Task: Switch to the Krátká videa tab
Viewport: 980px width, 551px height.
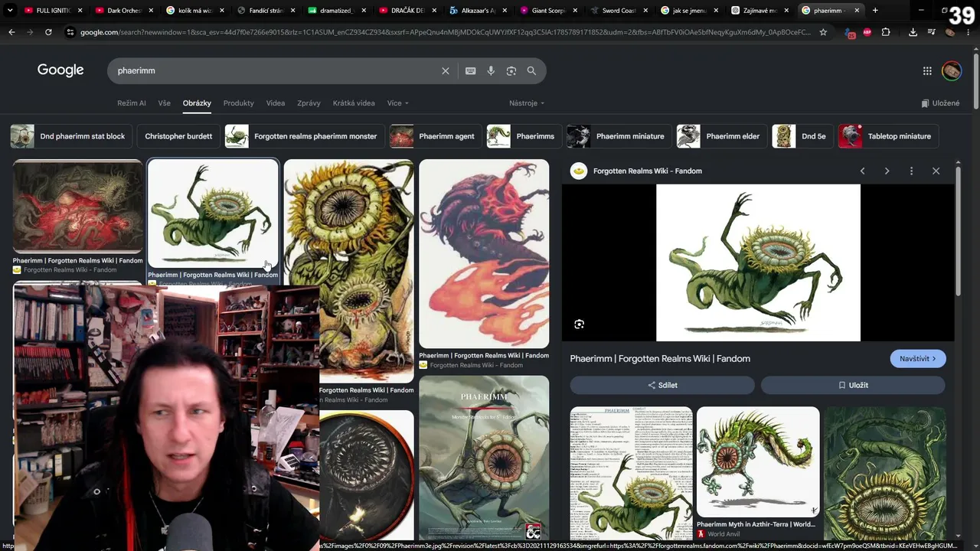Action: (x=354, y=103)
